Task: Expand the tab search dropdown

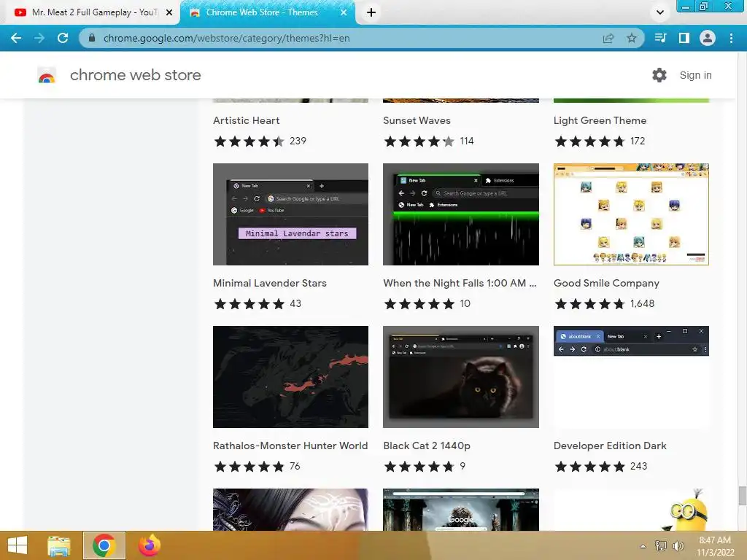Action: click(660, 12)
